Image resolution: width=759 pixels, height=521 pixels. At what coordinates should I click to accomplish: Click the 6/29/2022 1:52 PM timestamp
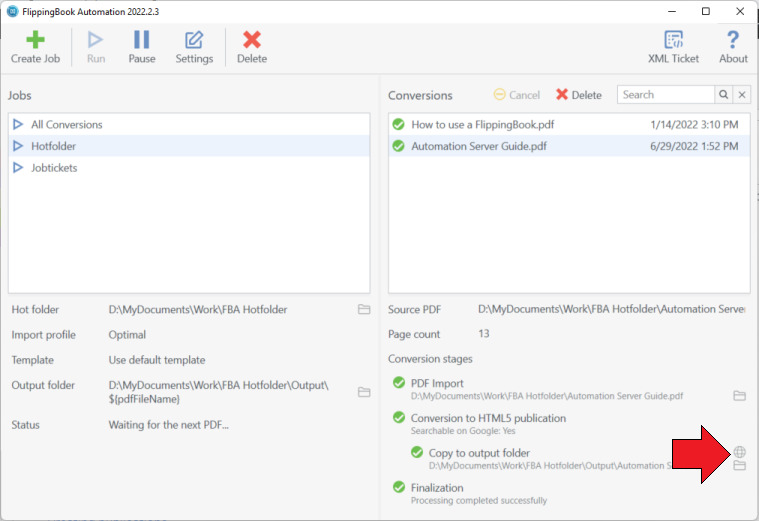click(x=694, y=146)
